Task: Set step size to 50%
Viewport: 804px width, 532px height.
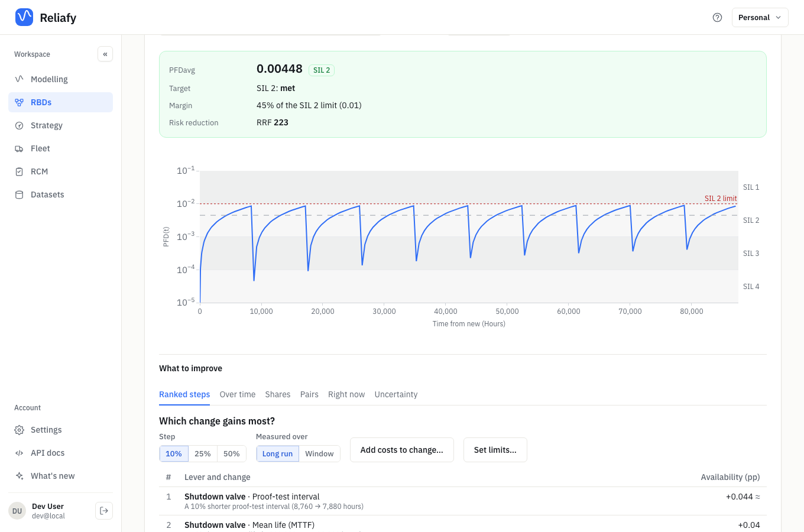Action: click(232, 453)
